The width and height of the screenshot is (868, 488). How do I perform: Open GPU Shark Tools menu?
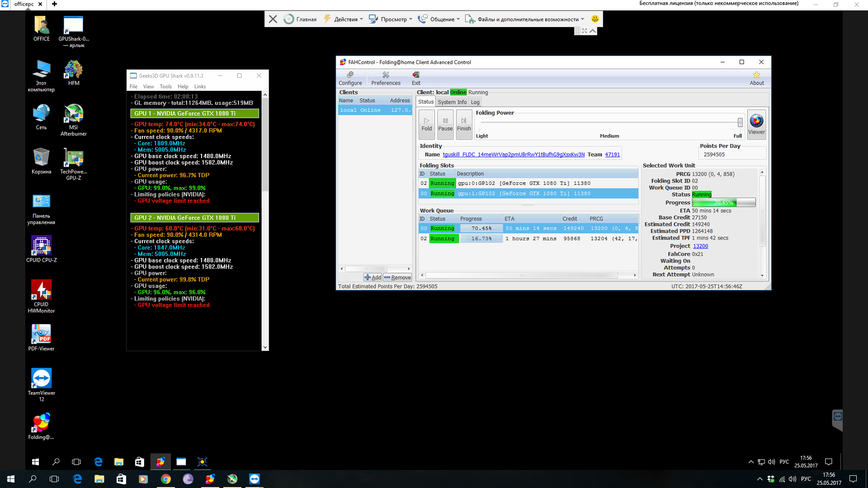[165, 86]
